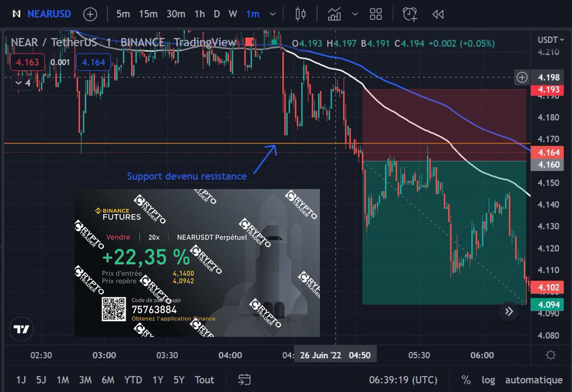The width and height of the screenshot is (572, 392).
Task: Toggle percent scale with % button
Action: (x=466, y=380)
